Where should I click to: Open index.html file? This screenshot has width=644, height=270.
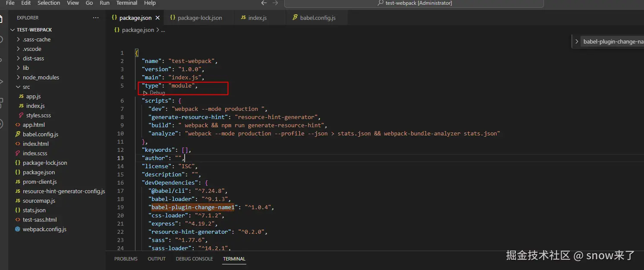click(58, 144)
